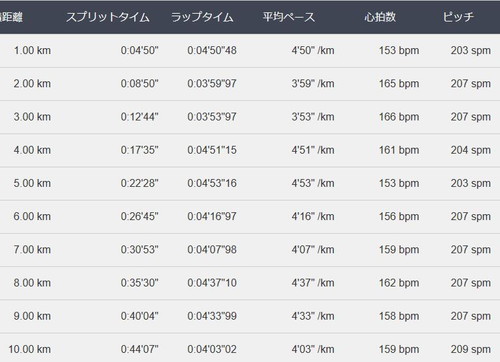Click lap time 0:03'59"97
This screenshot has height=362, width=500.
[x=212, y=84]
